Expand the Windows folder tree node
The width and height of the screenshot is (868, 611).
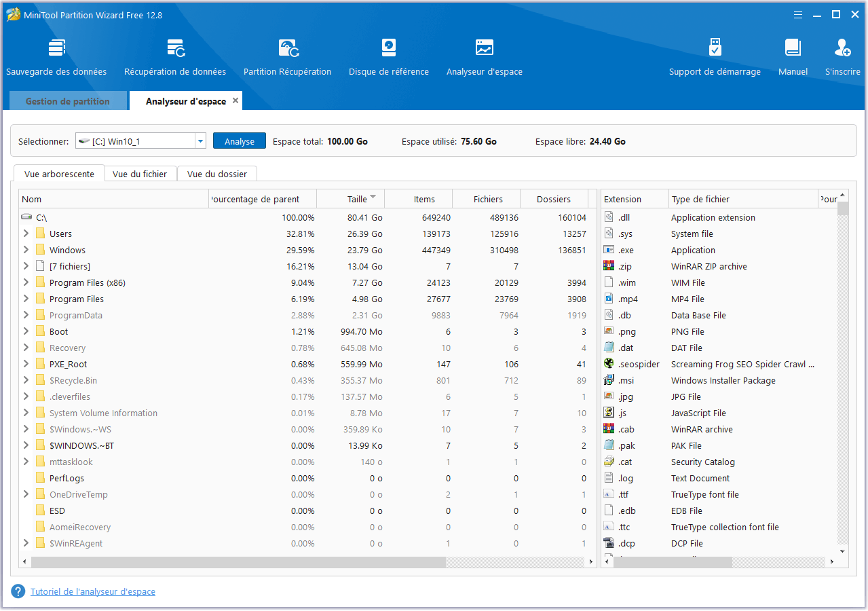26,250
